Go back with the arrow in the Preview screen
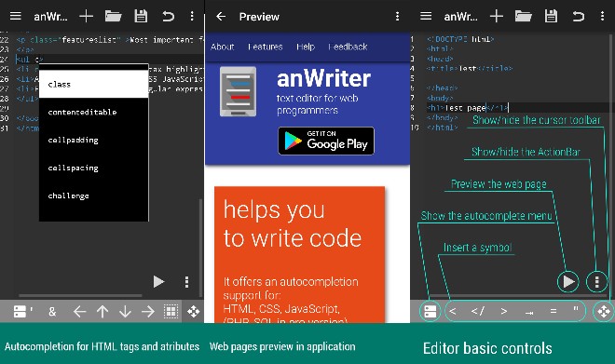This screenshot has height=364, width=615. tap(221, 17)
